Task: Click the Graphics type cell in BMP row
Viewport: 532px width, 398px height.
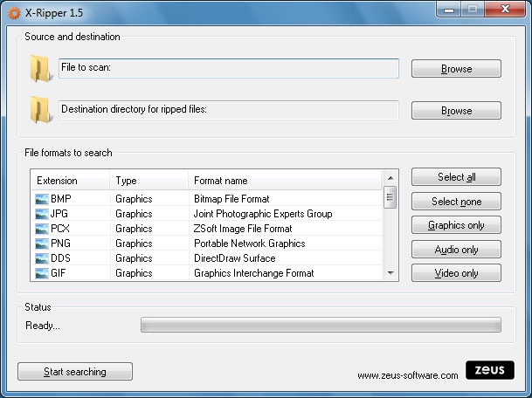Action: [134, 199]
